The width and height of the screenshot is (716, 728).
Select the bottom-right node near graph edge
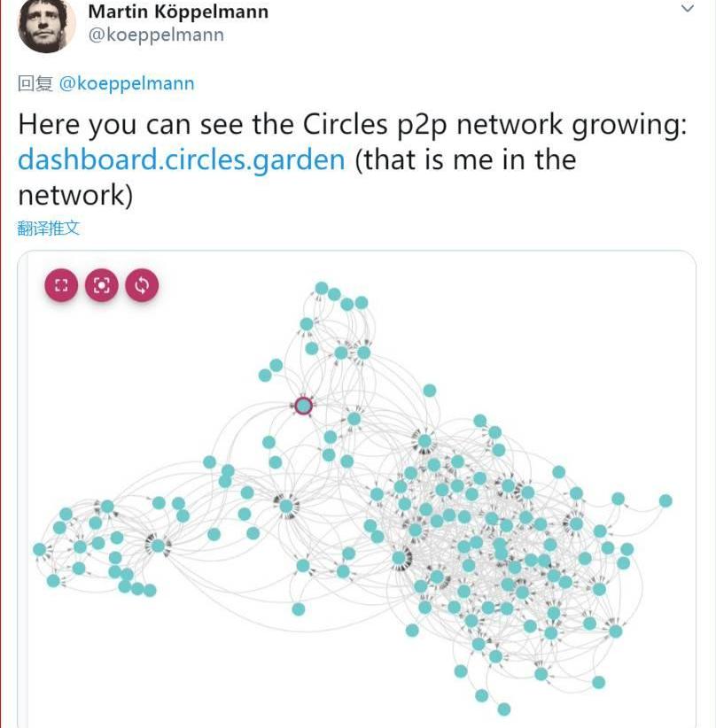(x=598, y=682)
